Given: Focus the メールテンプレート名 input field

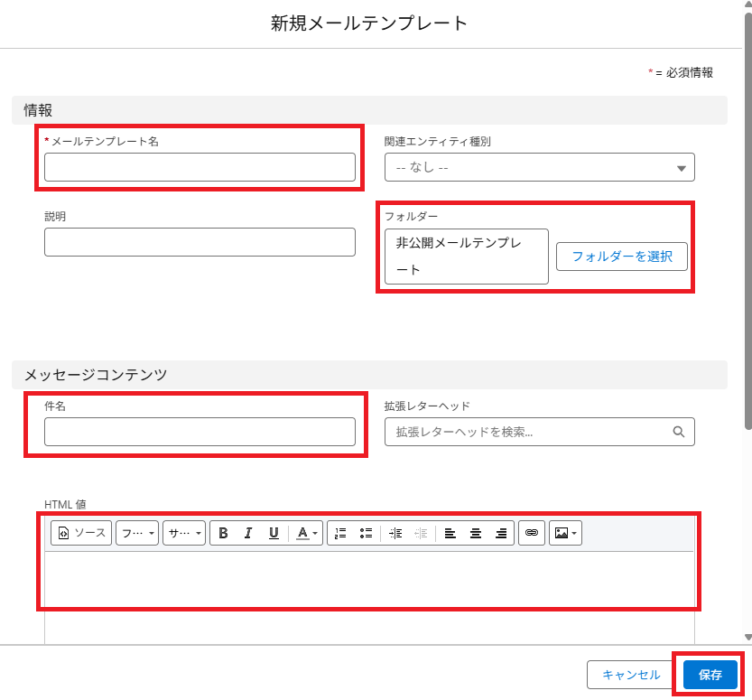Looking at the screenshot, I should 200,167.
